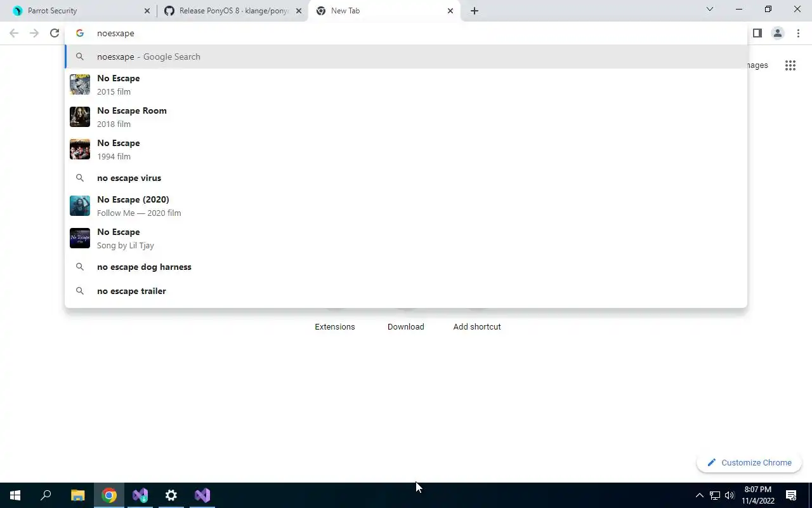Open the Chrome three-dot menu
Screen dimensions: 812x508
[x=798, y=33]
